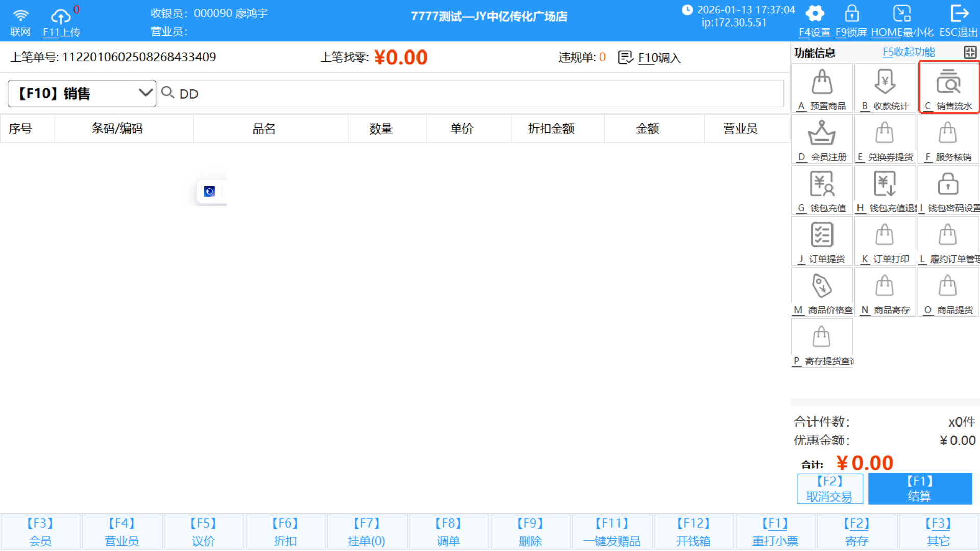
Task: Select 【F4】营业员 in the bottom bar
Action: pos(122,532)
